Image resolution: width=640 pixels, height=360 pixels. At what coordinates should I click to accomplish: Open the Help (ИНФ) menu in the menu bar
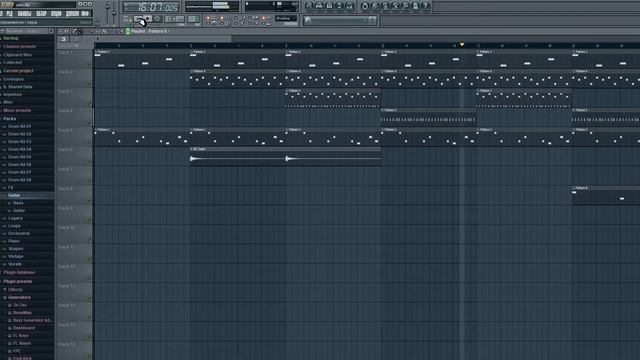85,13
